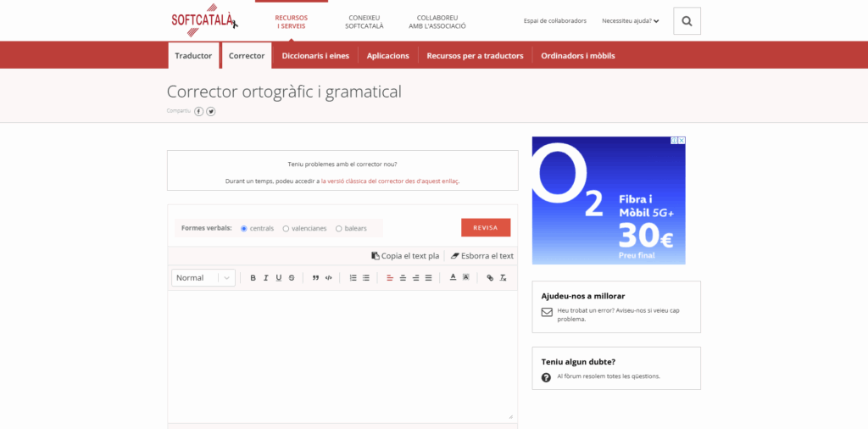868x429 pixels.
Task: Apply italic formatting to text
Action: [265, 278]
